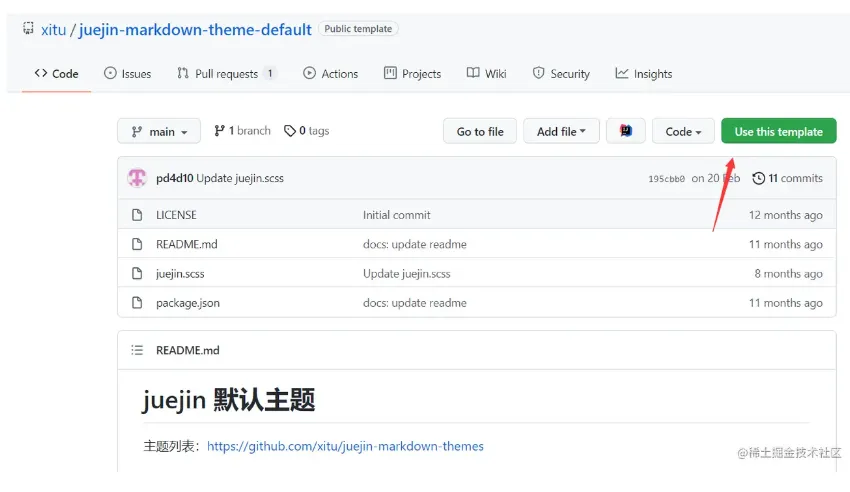Click the file icon next to LICENSE
This screenshot has height=492, width=850.
(137, 215)
